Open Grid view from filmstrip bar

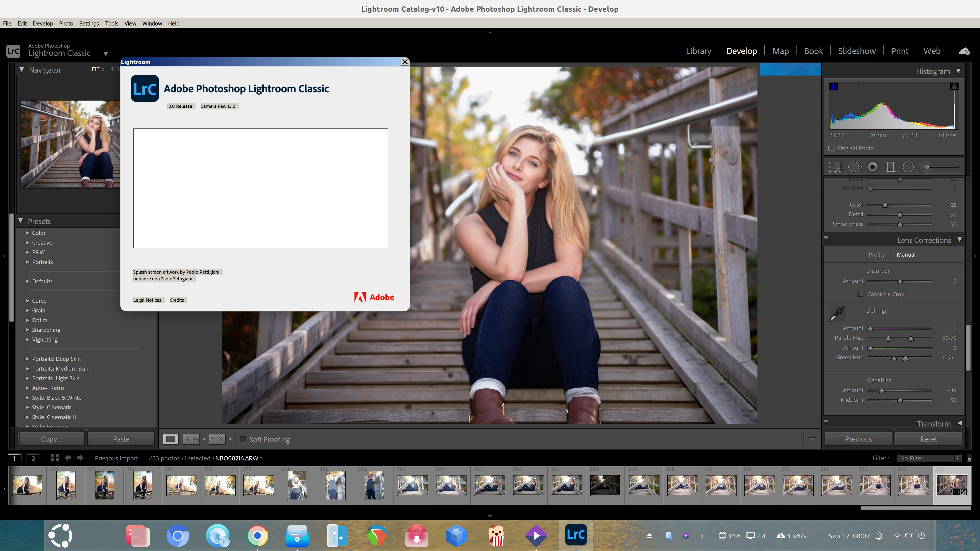[55, 458]
